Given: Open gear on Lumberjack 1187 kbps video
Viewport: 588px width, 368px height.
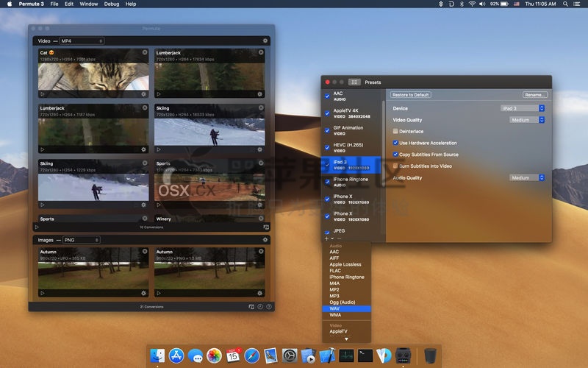Looking at the screenshot, I should pos(143,149).
